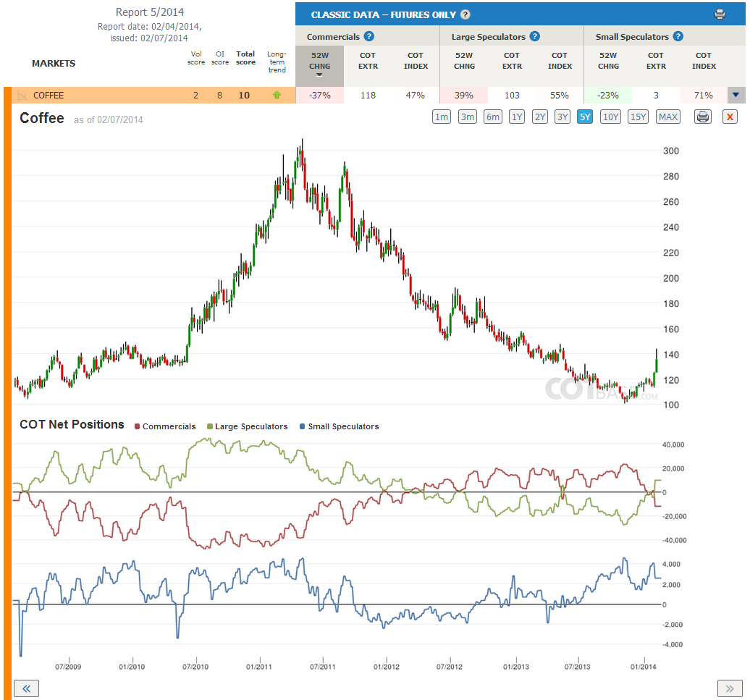
Task: Click Large Speculators 52W CHNG column header
Action: pyautogui.click(x=464, y=61)
